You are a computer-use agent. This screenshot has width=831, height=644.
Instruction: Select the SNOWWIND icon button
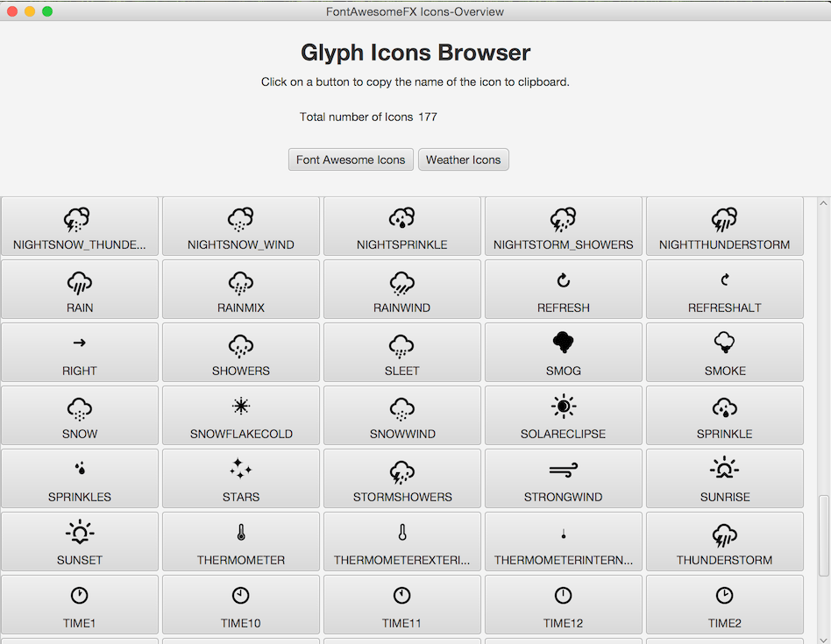(x=401, y=415)
